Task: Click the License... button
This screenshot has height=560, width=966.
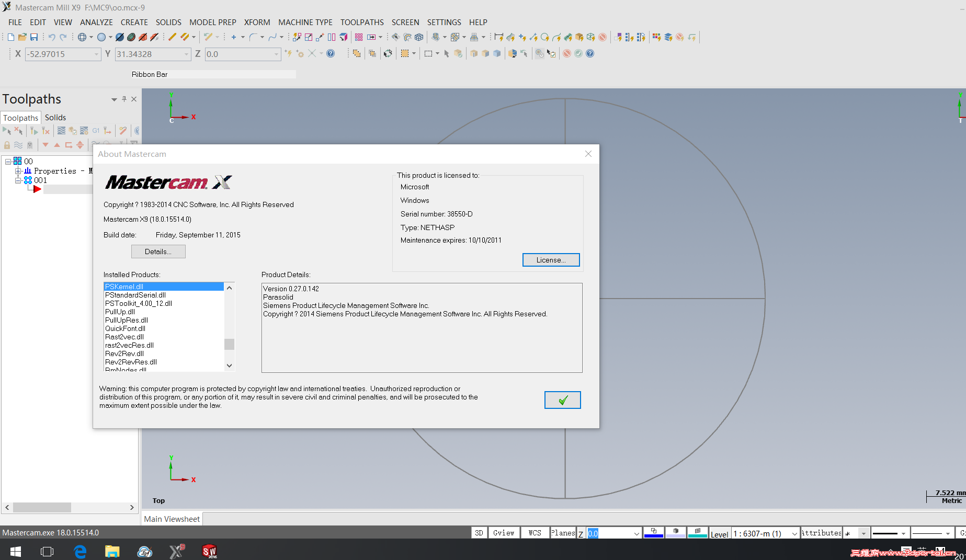Action: click(551, 260)
